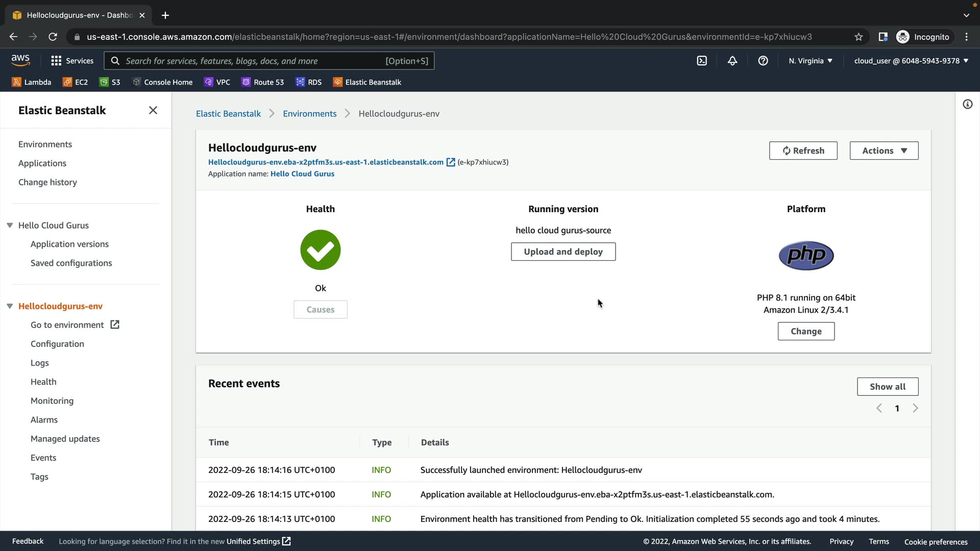Viewport: 980px width, 551px height.
Task: Open the Actions dropdown menu
Action: coord(884,151)
